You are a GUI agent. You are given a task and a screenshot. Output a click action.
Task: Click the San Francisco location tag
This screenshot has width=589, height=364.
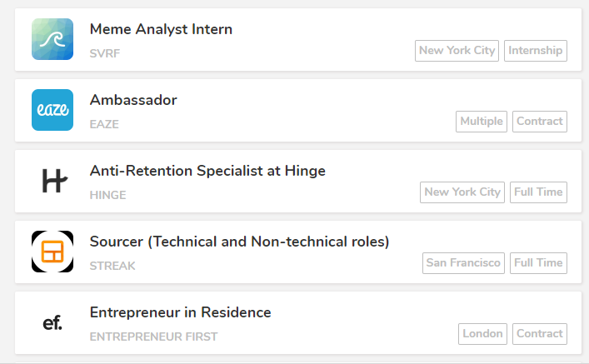click(x=464, y=262)
